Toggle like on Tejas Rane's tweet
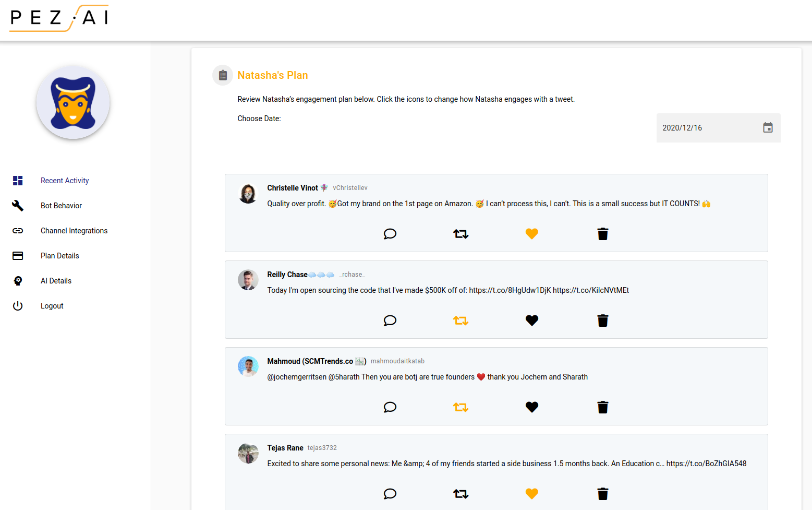Screen dimensions: 812x510 (531, 494)
